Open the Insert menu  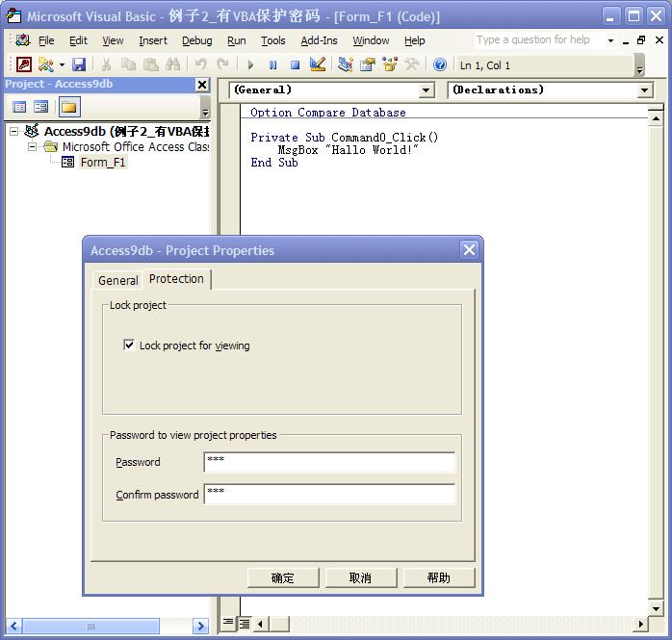pos(153,40)
